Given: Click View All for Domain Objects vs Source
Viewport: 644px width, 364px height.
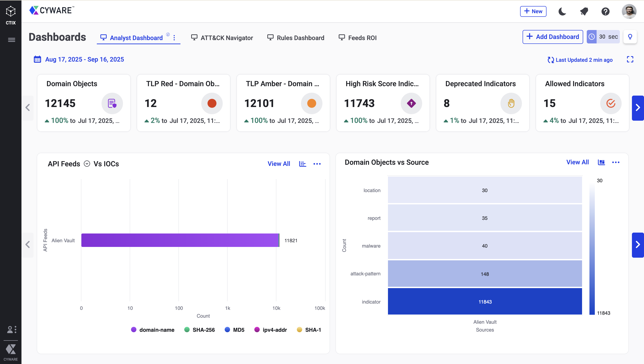Looking at the screenshot, I should [x=577, y=162].
